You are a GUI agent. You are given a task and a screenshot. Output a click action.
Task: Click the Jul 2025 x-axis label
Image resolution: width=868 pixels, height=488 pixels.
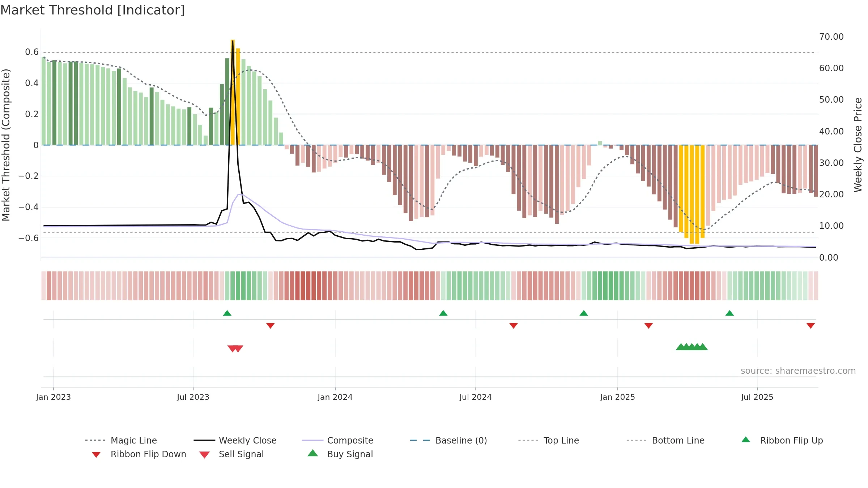tap(757, 397)
